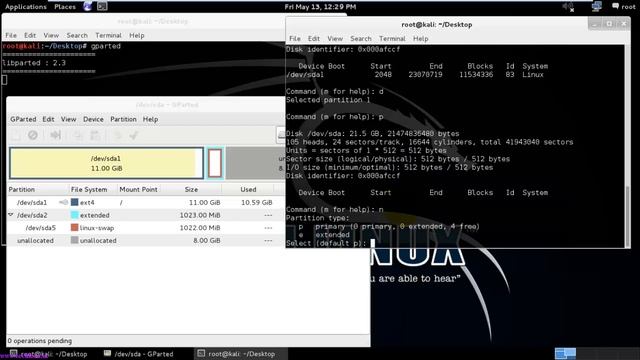This screenshot has width=640, height=360.
Task: Click the '0 operations pending' status text
Action: pyautogui.click(x=40, y=340)
